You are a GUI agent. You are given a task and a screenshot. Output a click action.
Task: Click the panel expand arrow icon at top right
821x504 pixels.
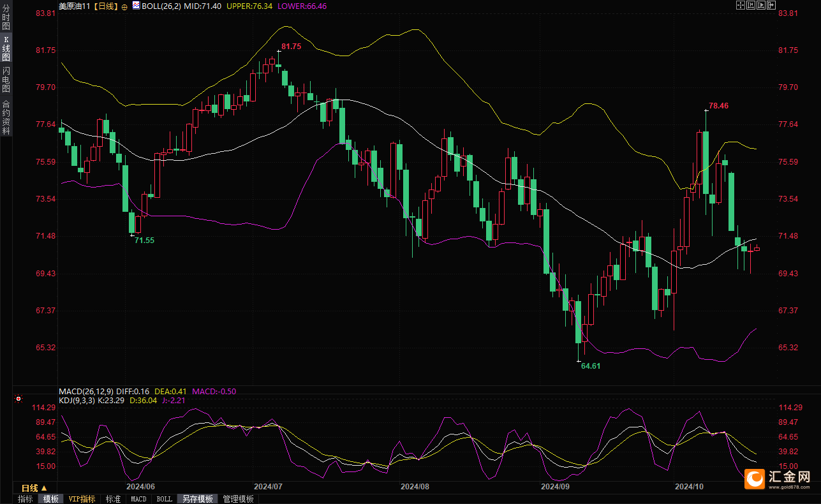pyautogui.click(x=771, y=5)
